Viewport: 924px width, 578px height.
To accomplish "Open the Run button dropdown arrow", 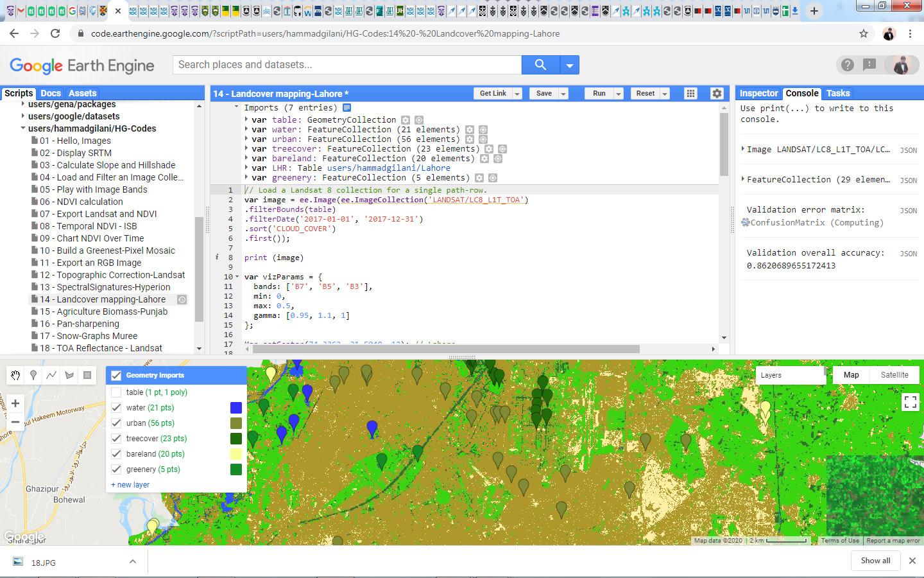I will coord(619,94).
